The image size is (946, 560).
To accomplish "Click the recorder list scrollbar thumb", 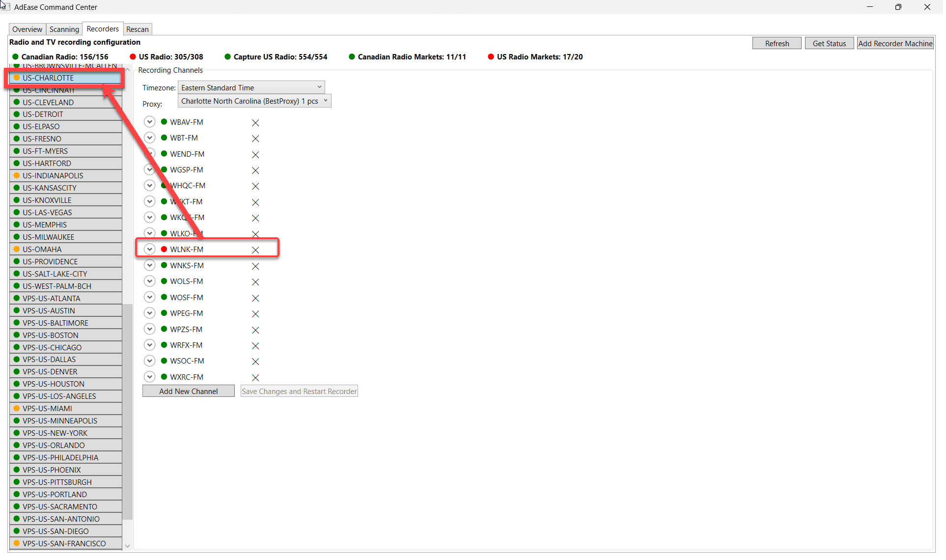I will tap(127, 412).
